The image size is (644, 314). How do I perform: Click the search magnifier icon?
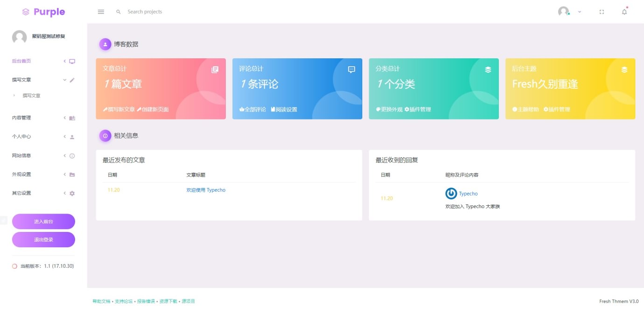coord(118,12)
